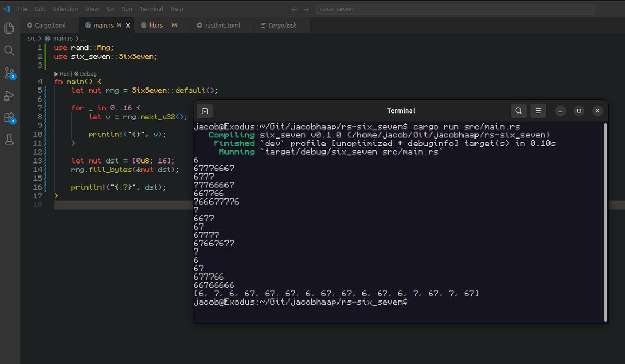Open the hamburger menu in Terminal window
The height and width of the screenshot is (364, 625).
point(538,111)
